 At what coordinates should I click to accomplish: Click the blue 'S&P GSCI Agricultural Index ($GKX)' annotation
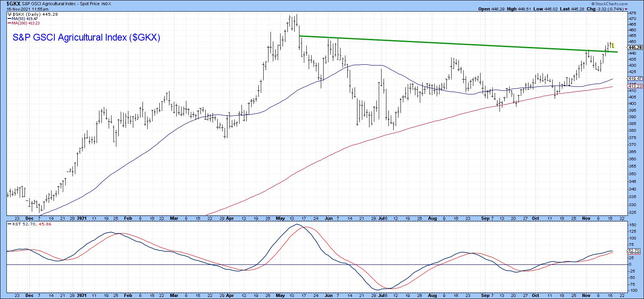(87, 38)
